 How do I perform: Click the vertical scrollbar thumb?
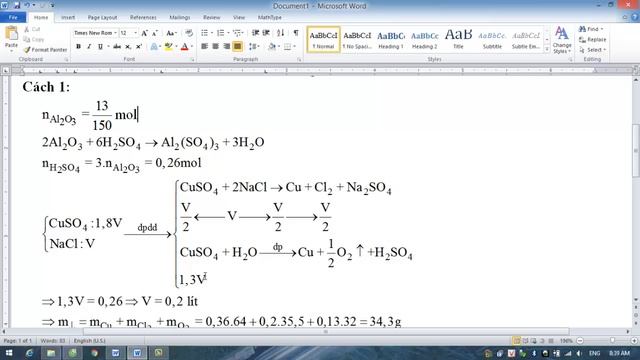[x=636, y=150]
